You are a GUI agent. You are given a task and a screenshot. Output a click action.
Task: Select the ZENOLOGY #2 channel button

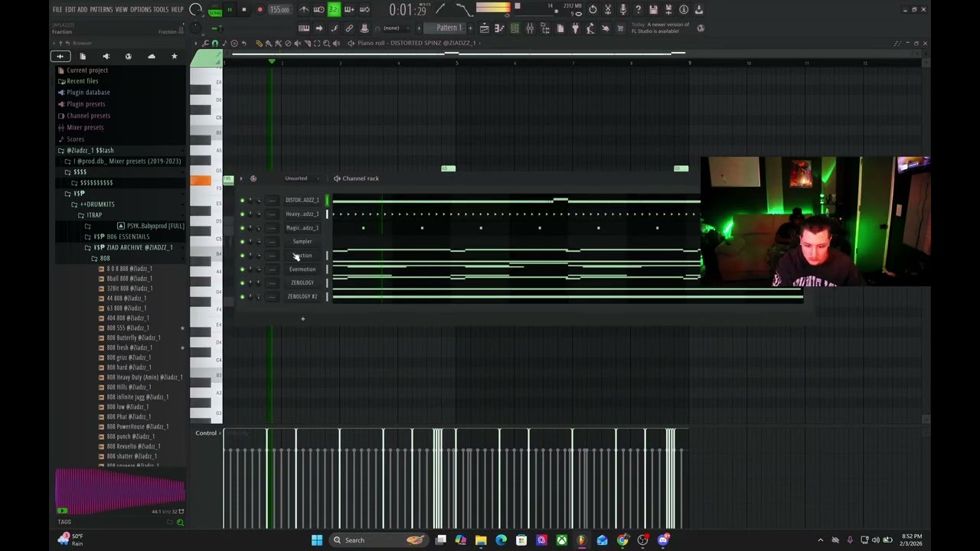point(302,297)
